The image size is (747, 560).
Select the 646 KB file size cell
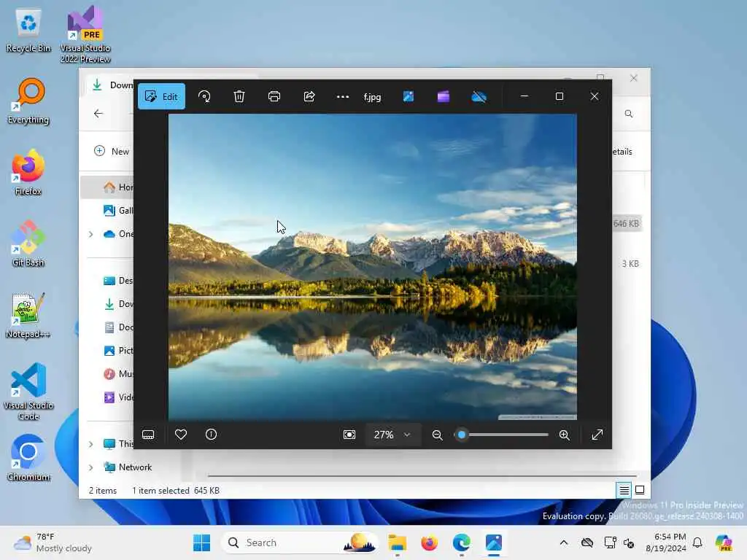pos(626,223)
